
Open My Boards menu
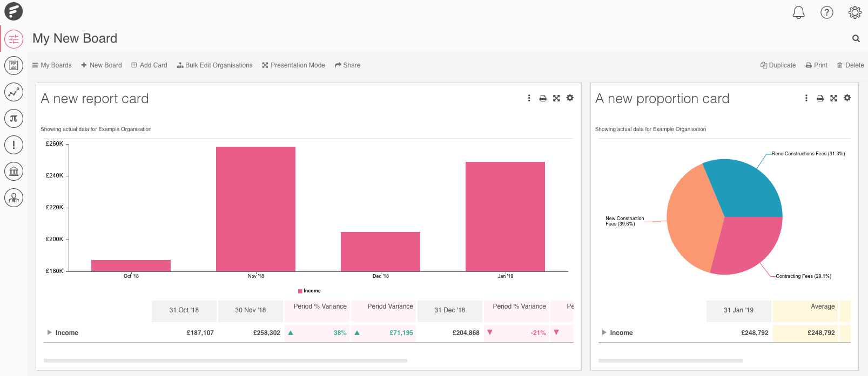pyautogui.click(x=52, y=65)
